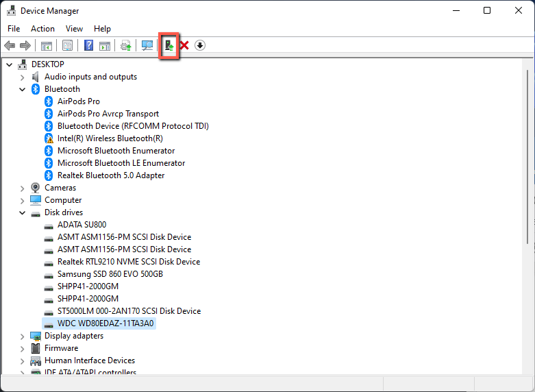Click the Back arrow toolbar icon

point(10,45)
